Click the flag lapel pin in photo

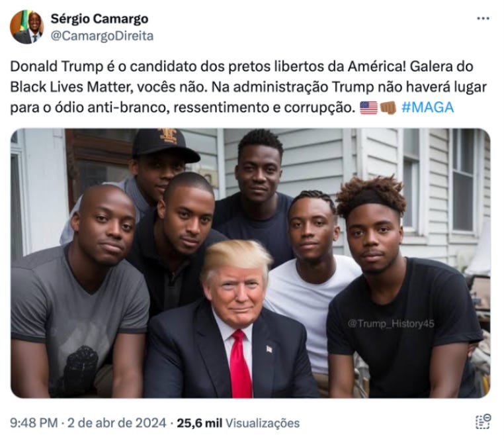click(x=269, y=348)
